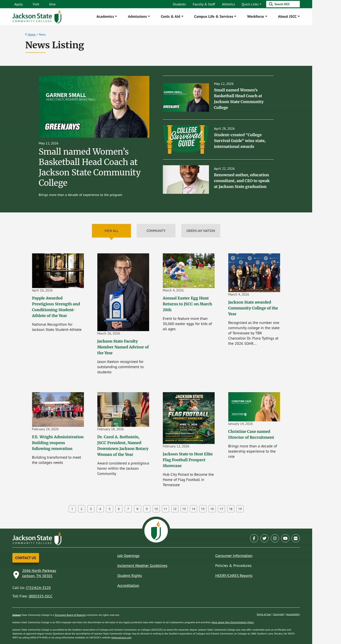Screen dimensions: 341x644
Task: Click the Search JSCC input field
Action: tap(283, 4)
